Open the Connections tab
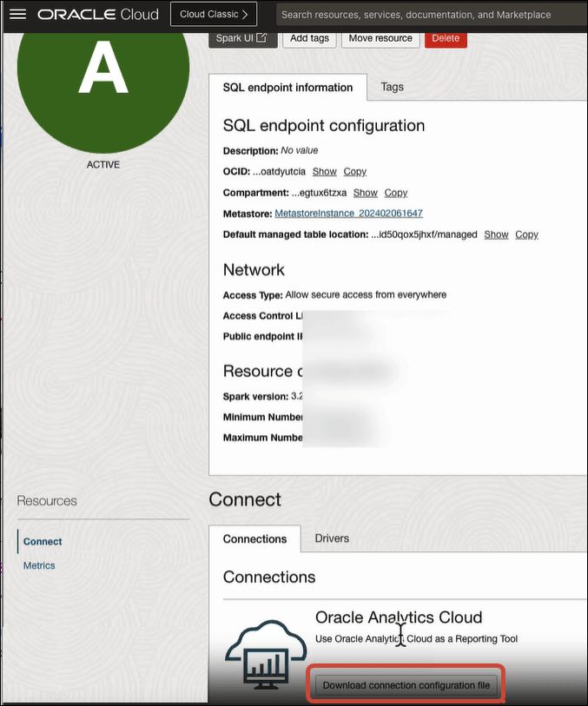Viewport: 588px width, 706px height. (254, 538)
